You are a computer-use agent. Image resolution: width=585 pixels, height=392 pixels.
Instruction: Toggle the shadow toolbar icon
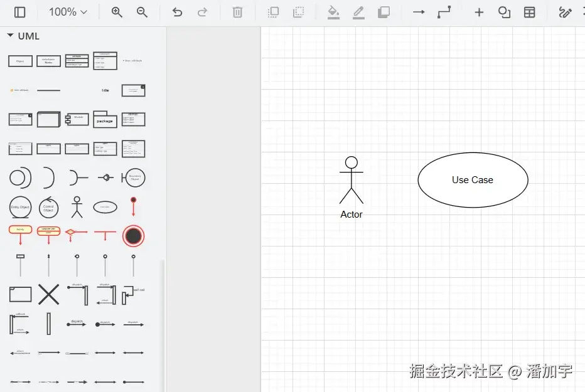pos(384,13)
